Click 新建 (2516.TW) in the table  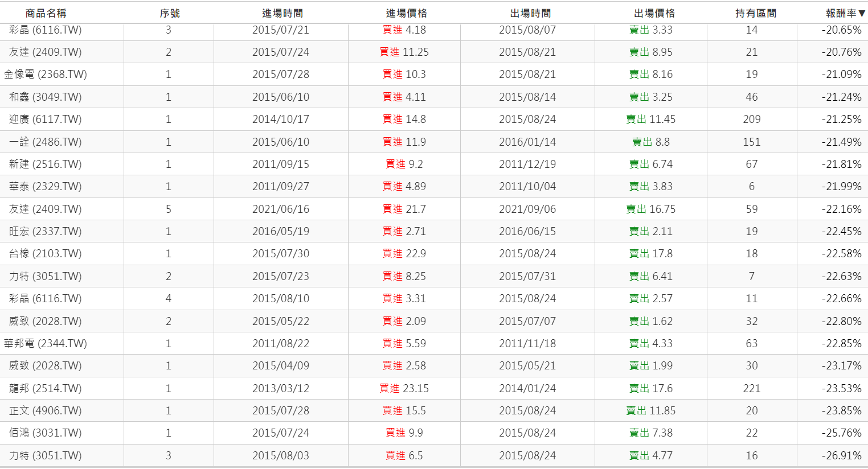click(x=46, y=164)
